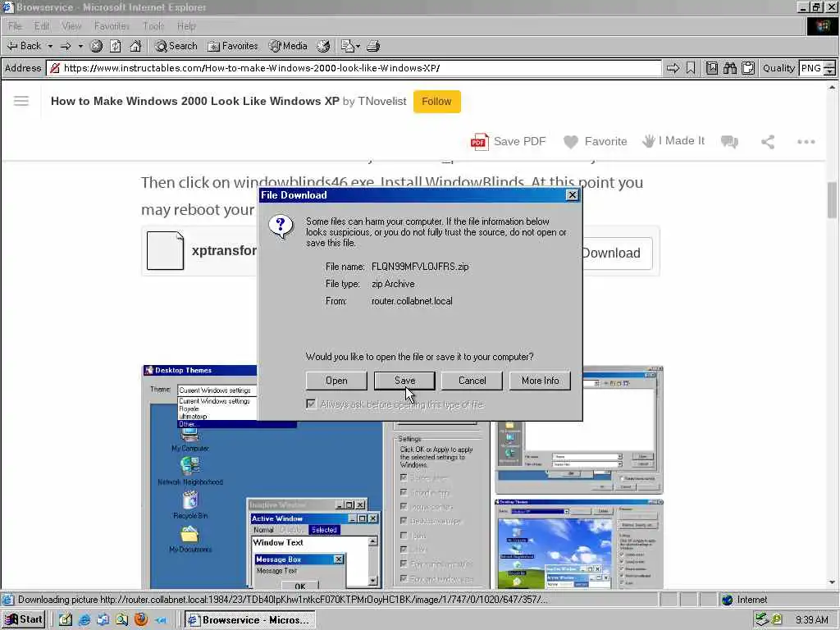Open the Back button history dropdown arrow
The width and height of the screenshot is (840, 630).
[50, 46]
